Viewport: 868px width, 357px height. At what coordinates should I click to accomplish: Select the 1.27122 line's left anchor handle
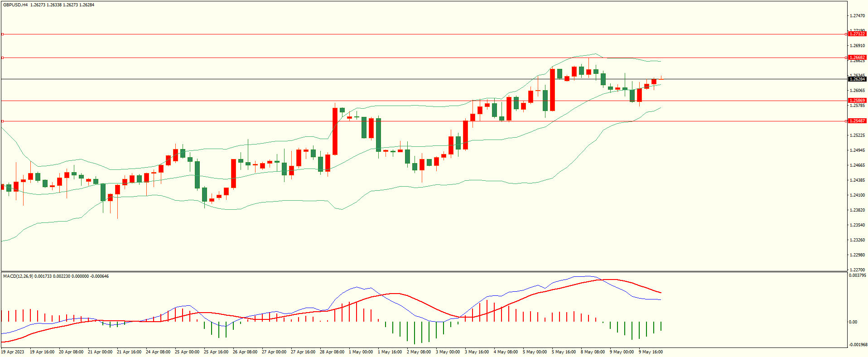[2, 34]
